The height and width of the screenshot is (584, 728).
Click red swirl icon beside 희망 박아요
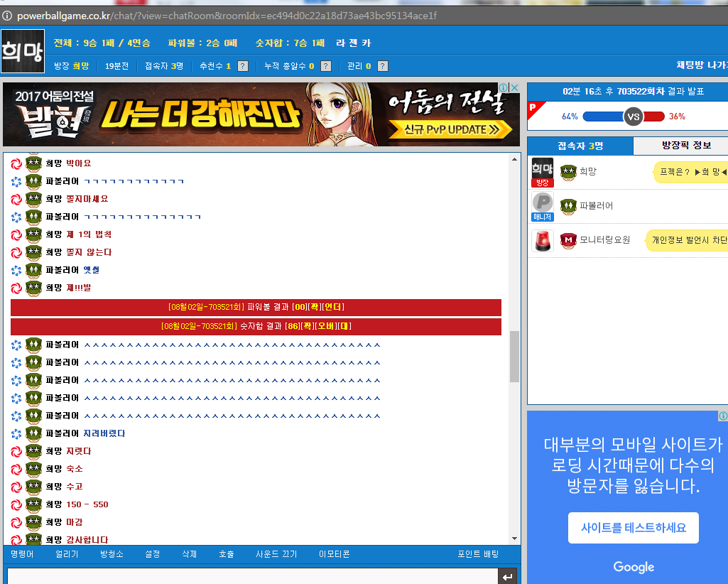(x=16, y=163)
